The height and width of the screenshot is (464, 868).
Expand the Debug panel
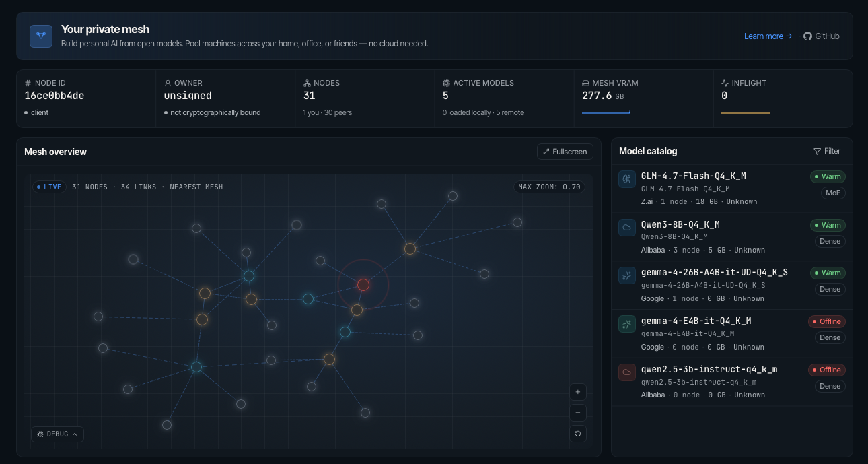(x=57, y=434)
